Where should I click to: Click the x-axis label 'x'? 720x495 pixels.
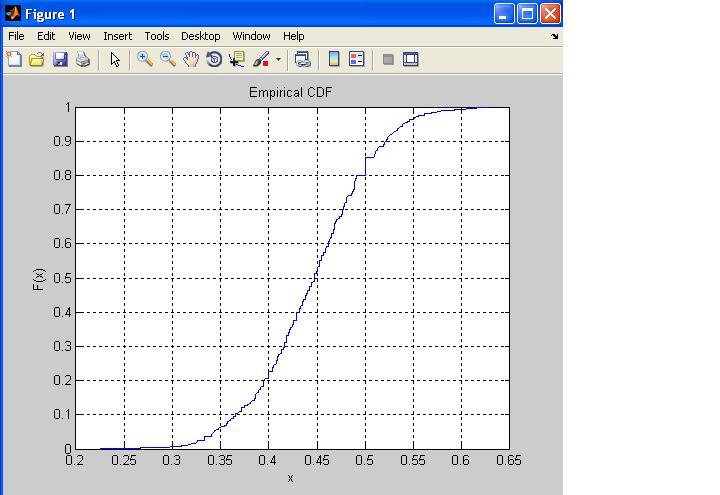(290, 478)
